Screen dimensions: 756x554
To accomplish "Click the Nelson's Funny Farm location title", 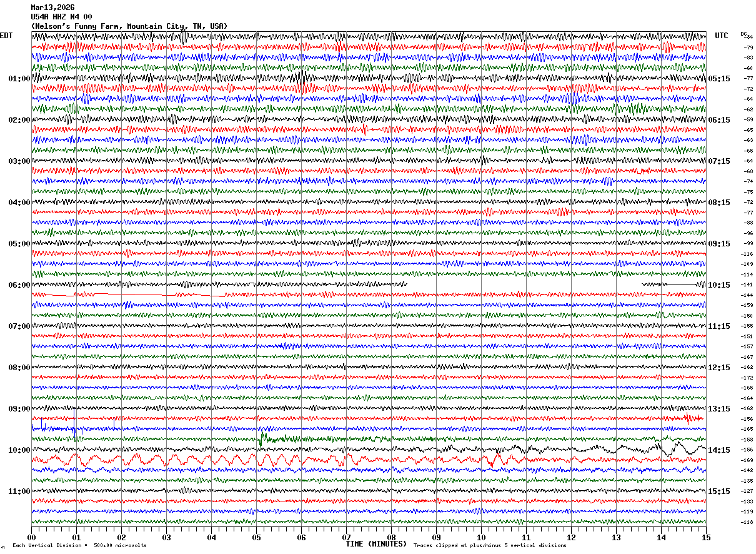I will pyautogui.click(x=129, y=26).
